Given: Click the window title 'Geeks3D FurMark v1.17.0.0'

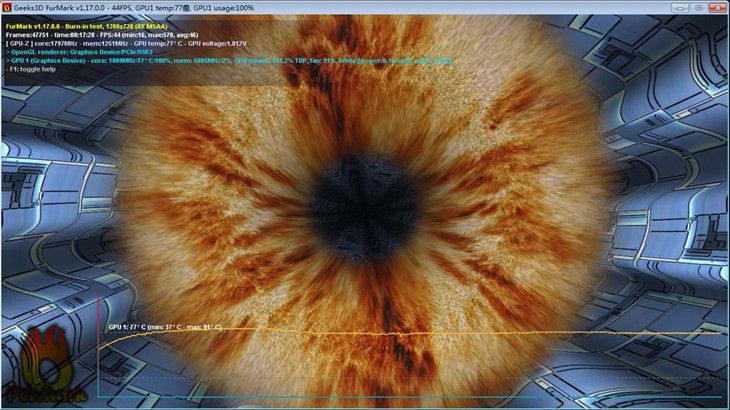Looking at the screenshot, I should pos(59,8).
